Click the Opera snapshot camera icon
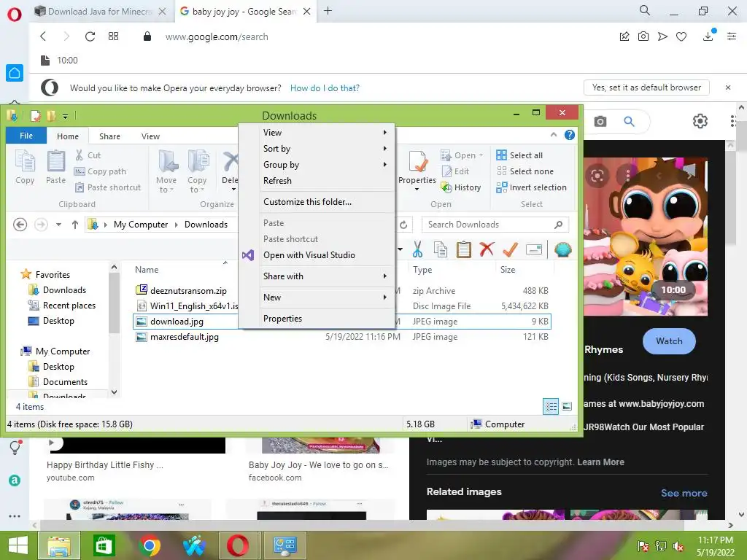 click(x=643, y=36)
